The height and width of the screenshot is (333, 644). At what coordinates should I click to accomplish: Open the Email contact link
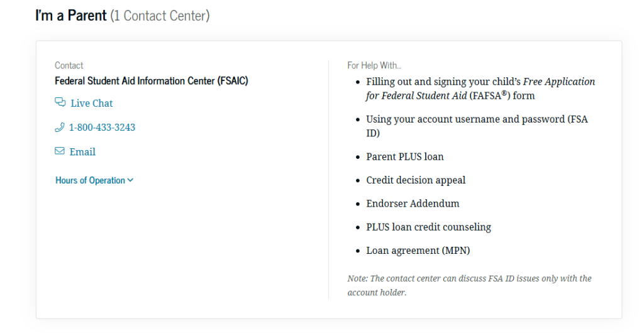[x=82, y=152]
